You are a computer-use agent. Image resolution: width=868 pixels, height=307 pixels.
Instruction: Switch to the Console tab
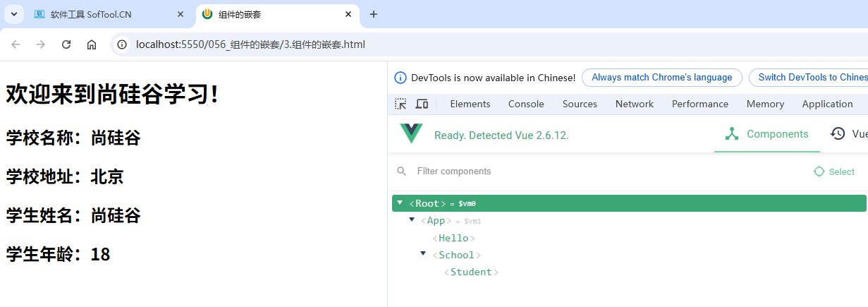(x=526, y=104)
